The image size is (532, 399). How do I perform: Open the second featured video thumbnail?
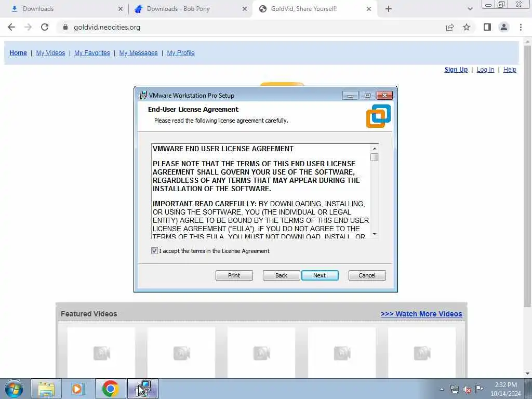[x=181, y=353]
